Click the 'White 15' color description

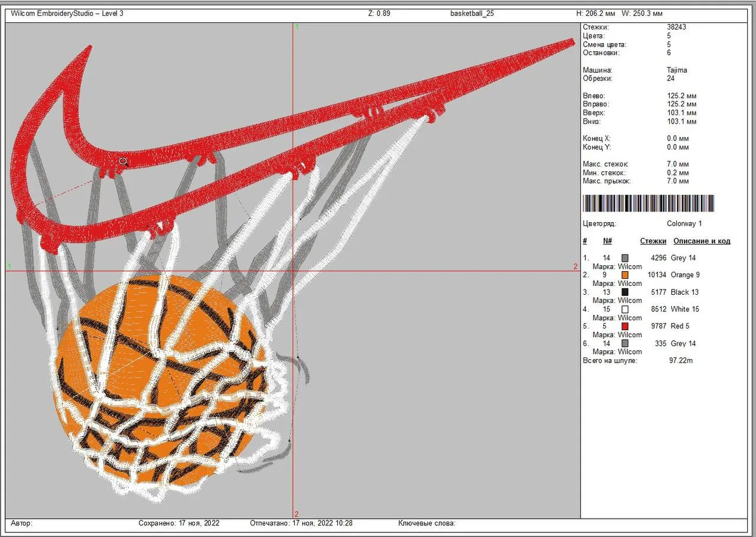pyautogui.click(x=685, y=310)
